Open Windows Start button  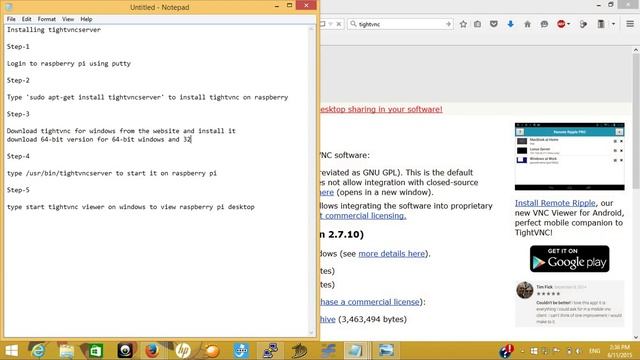click(x=11, y=351)
